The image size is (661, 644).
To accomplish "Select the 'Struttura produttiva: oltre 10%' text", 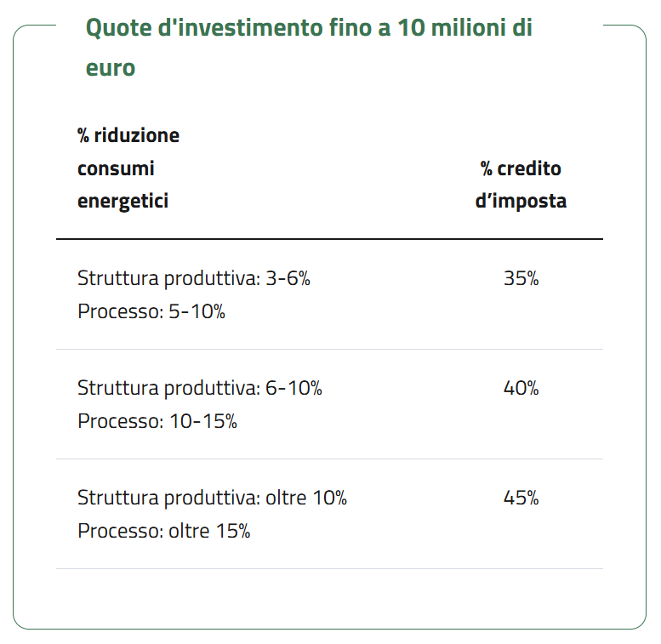I will (212, 498).
